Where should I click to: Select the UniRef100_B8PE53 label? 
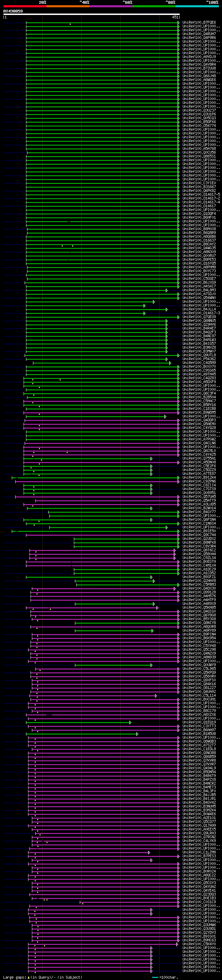(199, 259)
